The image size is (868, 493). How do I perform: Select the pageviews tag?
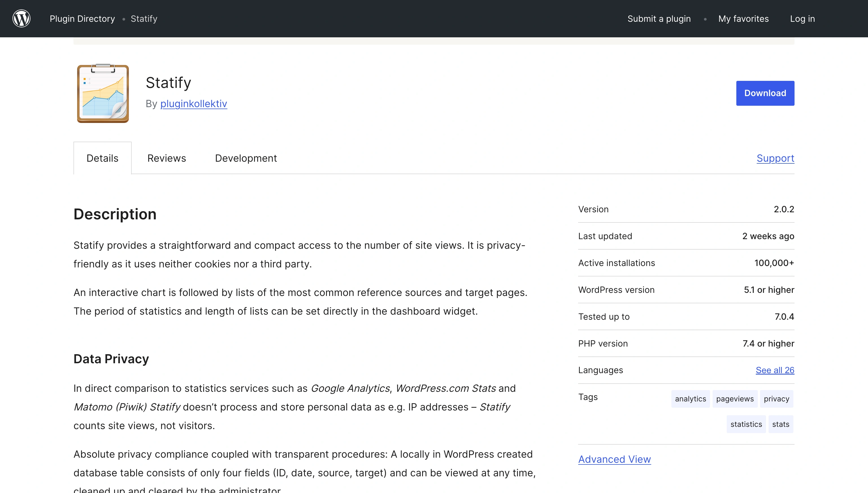click(x=735, y=399)
